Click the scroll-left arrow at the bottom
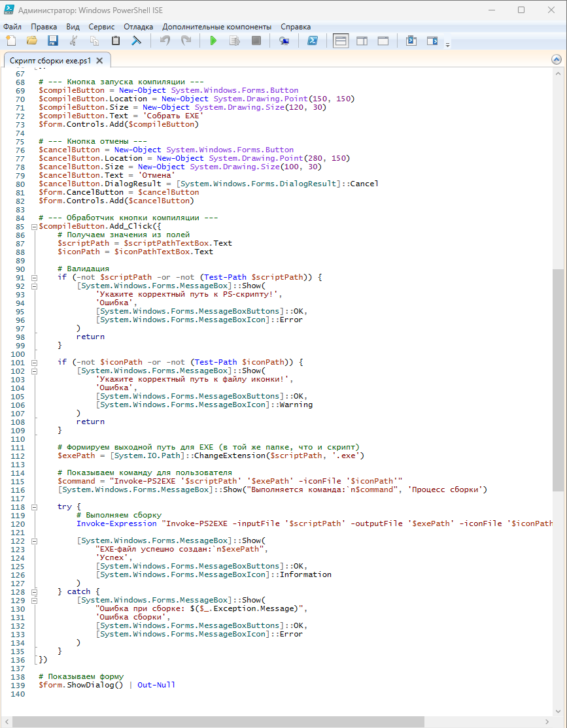567x728 pixels. click(6, 722)
